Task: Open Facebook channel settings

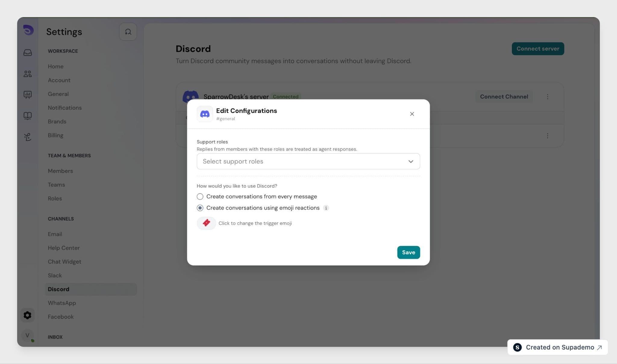Action: (x=61, y=317)
